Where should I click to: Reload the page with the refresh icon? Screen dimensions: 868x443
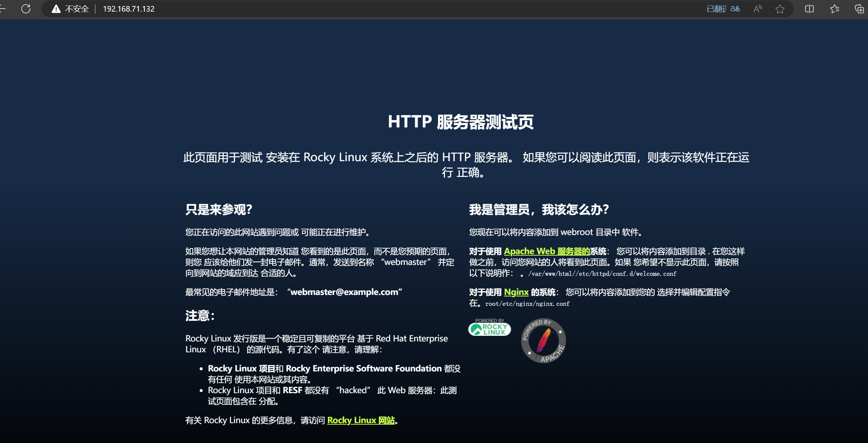coord(26,9)
